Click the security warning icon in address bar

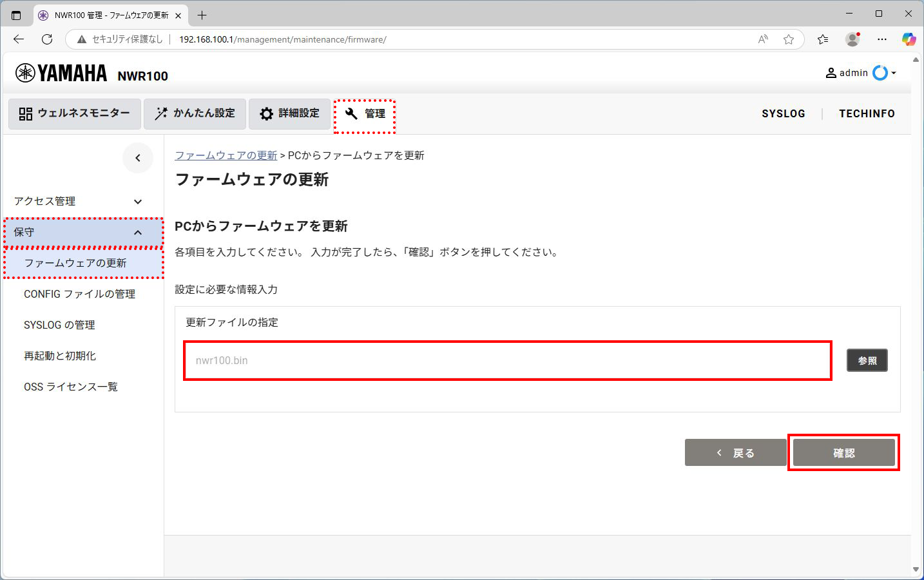coord(81,39)
